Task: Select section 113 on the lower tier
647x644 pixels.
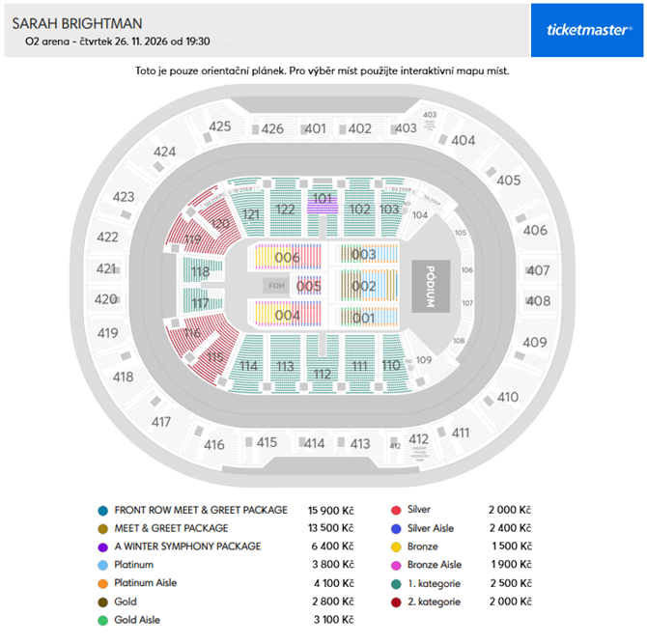Action: (284, 367)
